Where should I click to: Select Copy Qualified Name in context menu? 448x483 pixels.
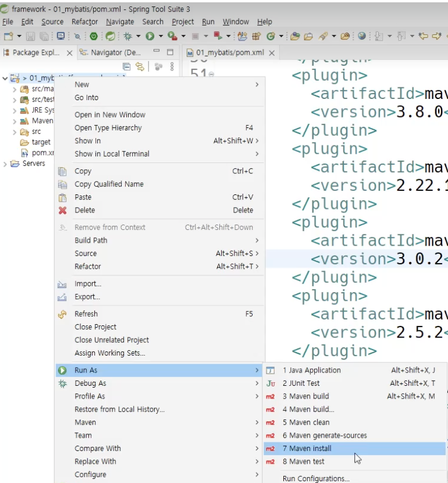[x=159, y=184]
